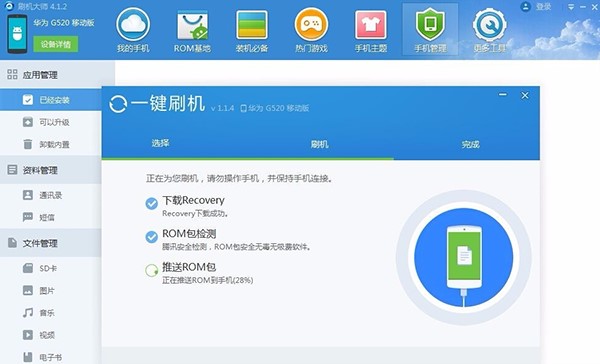Open 我的手机 cloud icon
The height and width of the screenshot is (364, 600).
(x=133, y=25)
